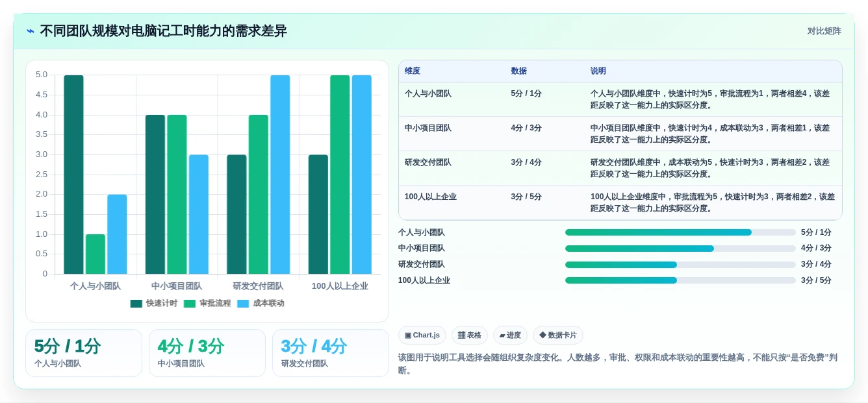Click the 4分 / 3分 table data cell
Image resolution: width=868 pixels, height=403 pixels.
point(526,128)
